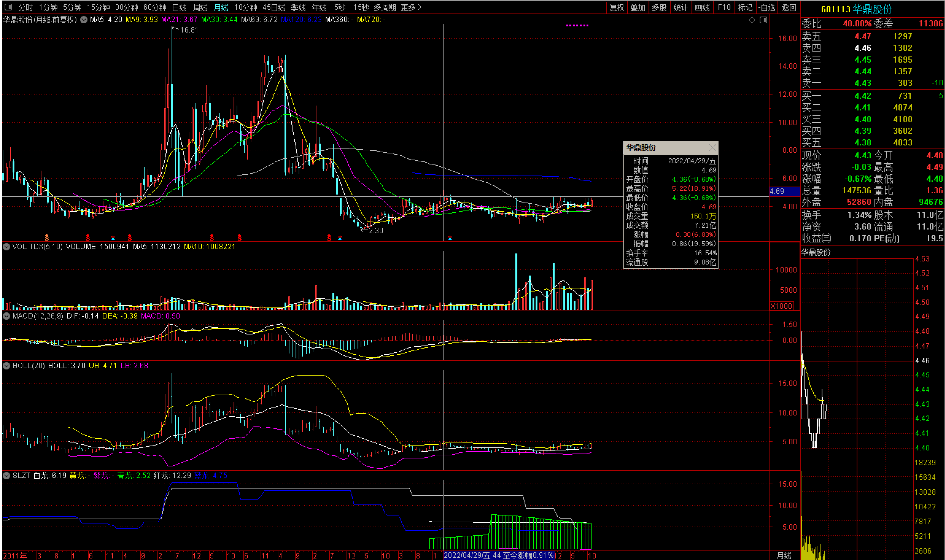The width and height of the screenshot is (945, 560).
Task: Click the SLZT indicator round arrow icon
Action: click(x=6, y=476)
